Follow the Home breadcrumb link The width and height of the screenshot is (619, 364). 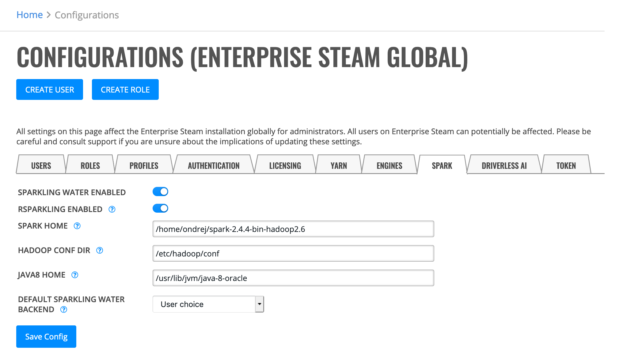point(30,15)
